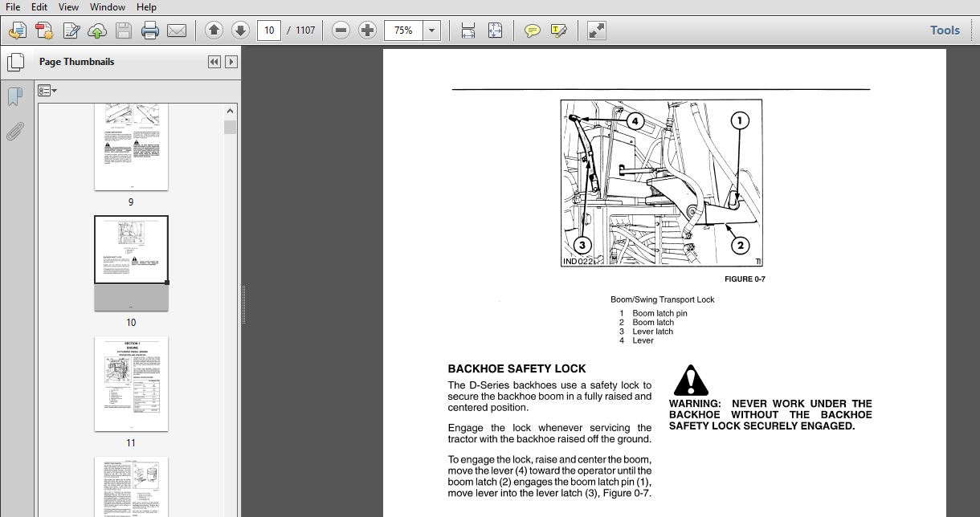Click the Create PDF toolbar icon
Viewport: 980px width, 517px height.
click(x=43, y=31)
